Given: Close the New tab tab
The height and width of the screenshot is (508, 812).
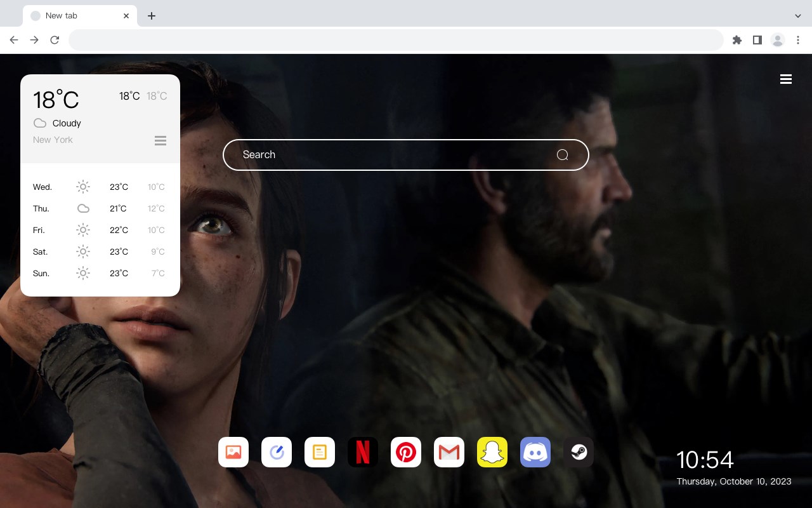Looking at the screenshot, I should click(x=126, y=16).
